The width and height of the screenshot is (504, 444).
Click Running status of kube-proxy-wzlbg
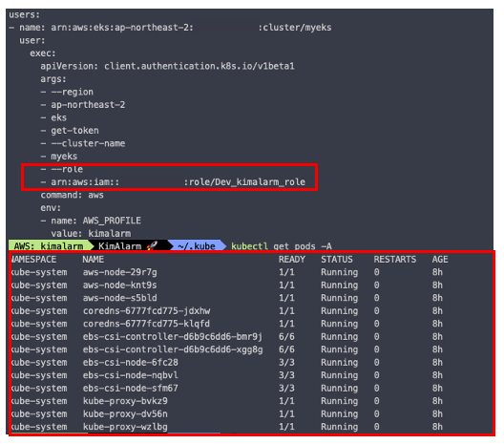pyautogui.click(x=340, y=427)
